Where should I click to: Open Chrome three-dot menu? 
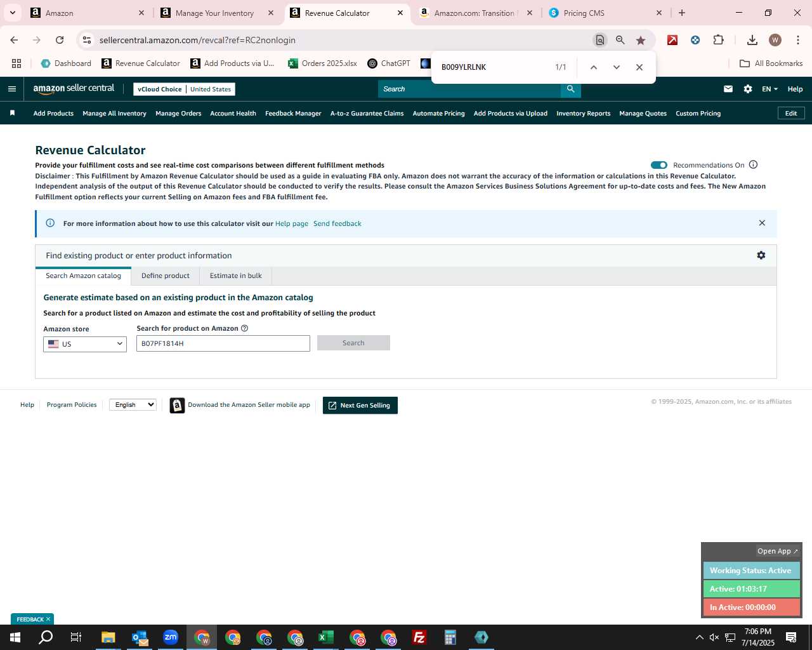(797, 40)
